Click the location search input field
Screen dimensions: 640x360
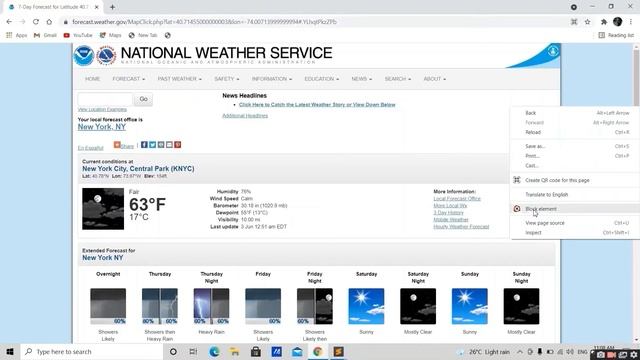click(x=105, y=99)
